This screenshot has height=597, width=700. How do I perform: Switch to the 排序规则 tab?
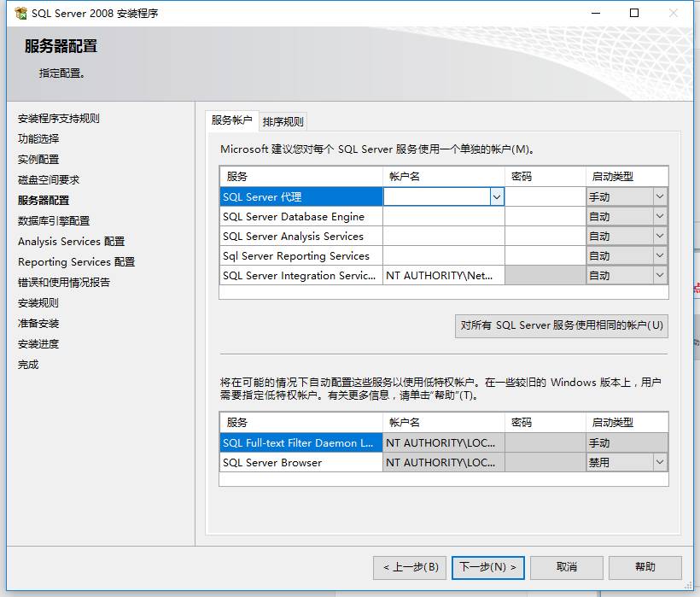pyautogui.click(x=283, y=121)
